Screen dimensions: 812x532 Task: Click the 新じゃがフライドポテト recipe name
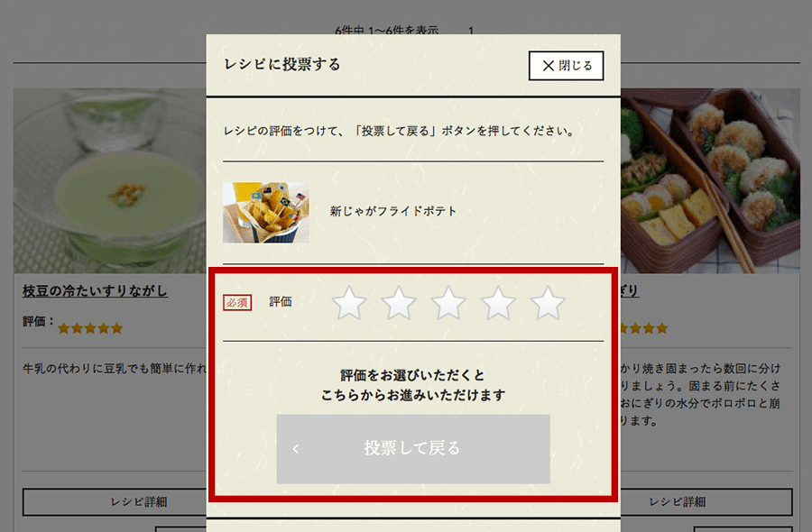click(x=393, y=211)
